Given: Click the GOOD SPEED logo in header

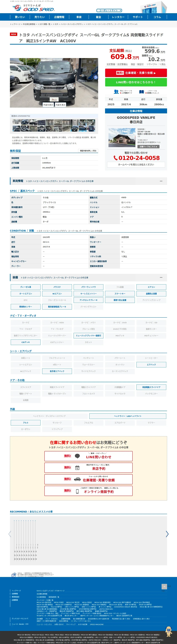Looking at the screenshot, I should (33, 8).
